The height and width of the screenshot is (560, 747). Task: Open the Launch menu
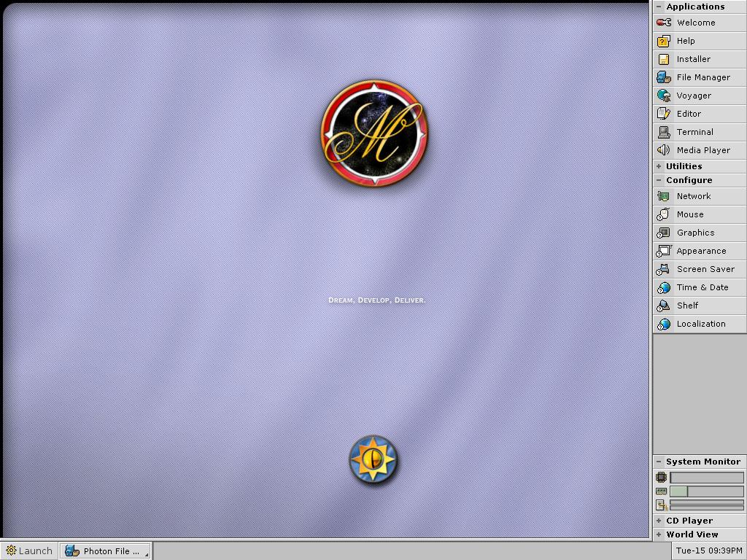[x=29, y=551]
